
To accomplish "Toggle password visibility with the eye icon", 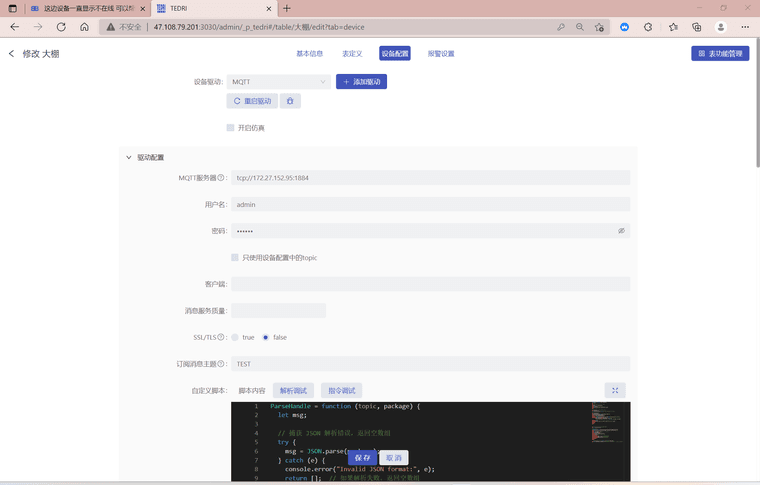I will (621, 231).
